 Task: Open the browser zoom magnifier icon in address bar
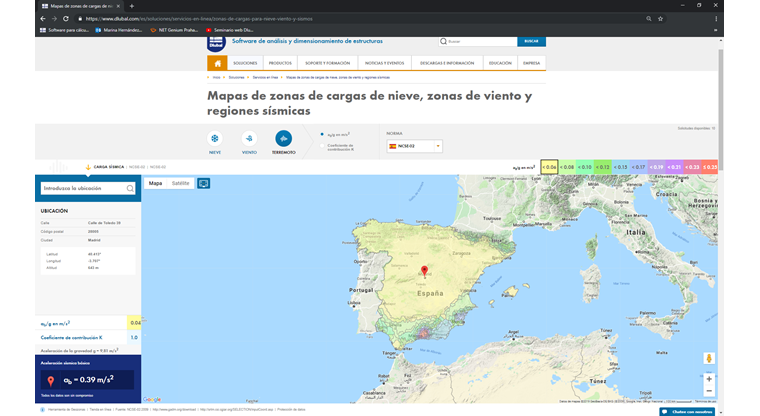(x=649, y=19)
